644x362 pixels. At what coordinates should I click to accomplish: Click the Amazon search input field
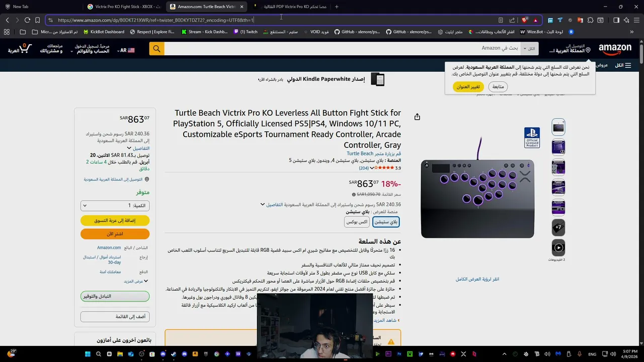342,49
